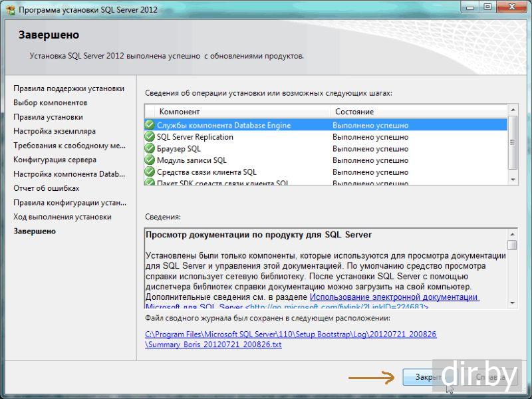
Task: Click the Справка button
Action: (490, 377)
